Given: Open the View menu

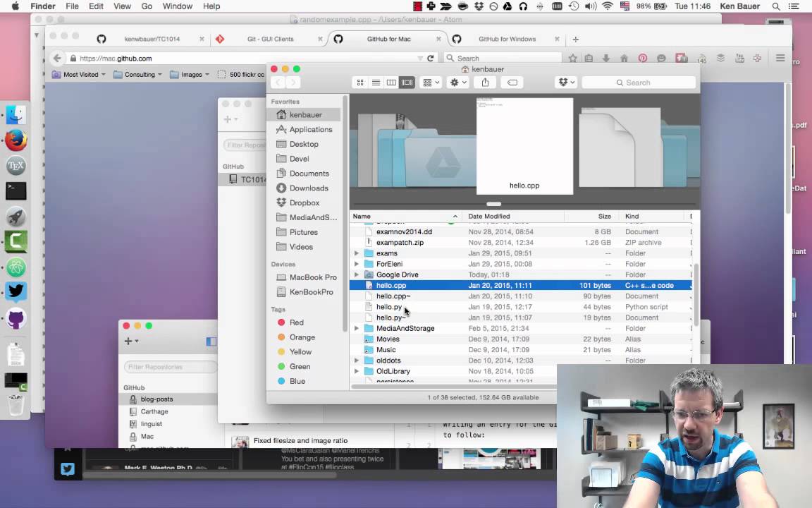Looking at the screenshot, I should point(122,6).
